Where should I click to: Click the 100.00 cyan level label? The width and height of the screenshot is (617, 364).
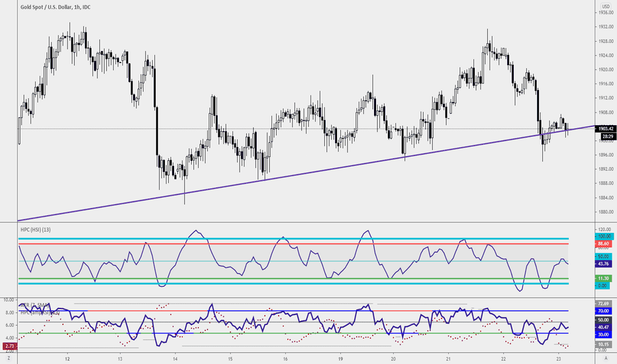(604, 236)
